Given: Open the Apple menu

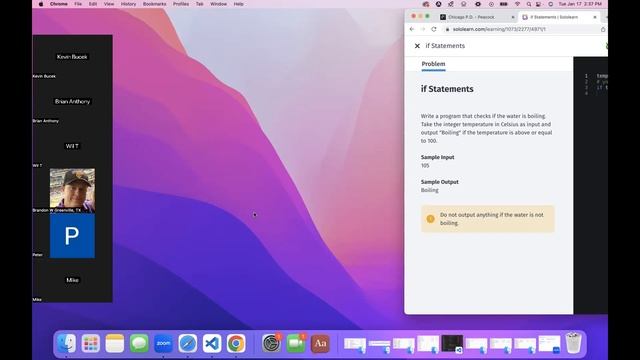Looking at the screenshot, I should (41, 4).
